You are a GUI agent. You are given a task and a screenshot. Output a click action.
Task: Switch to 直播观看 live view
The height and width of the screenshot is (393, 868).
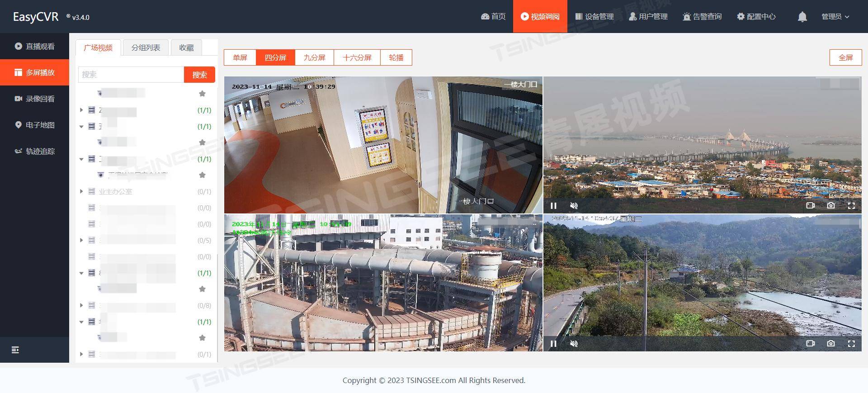pyautogui.click(x=34, y=46)
